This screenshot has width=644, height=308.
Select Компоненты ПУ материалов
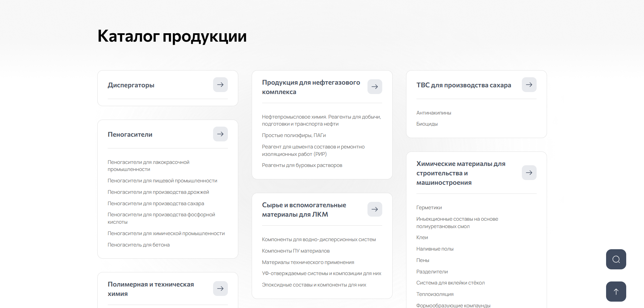coord(296,251)
